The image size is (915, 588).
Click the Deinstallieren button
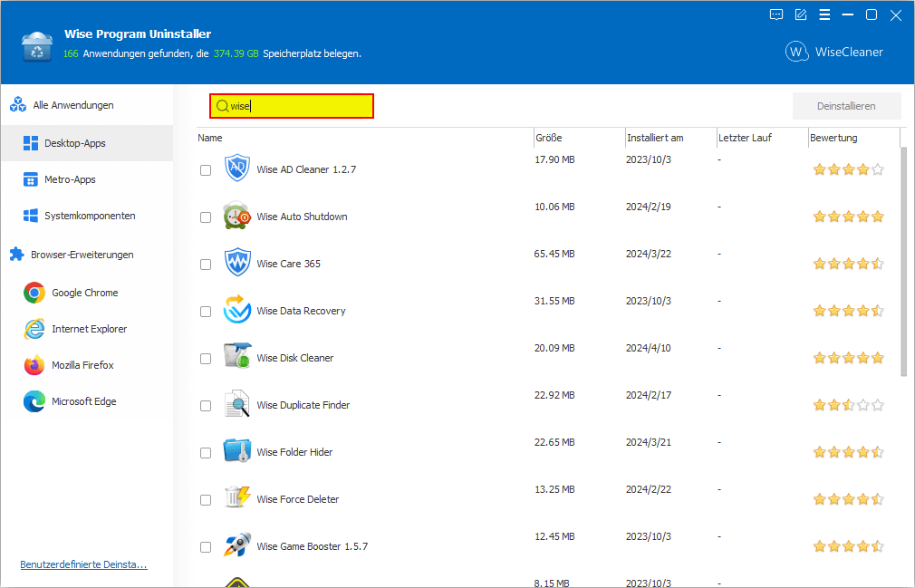coord(846,106)
